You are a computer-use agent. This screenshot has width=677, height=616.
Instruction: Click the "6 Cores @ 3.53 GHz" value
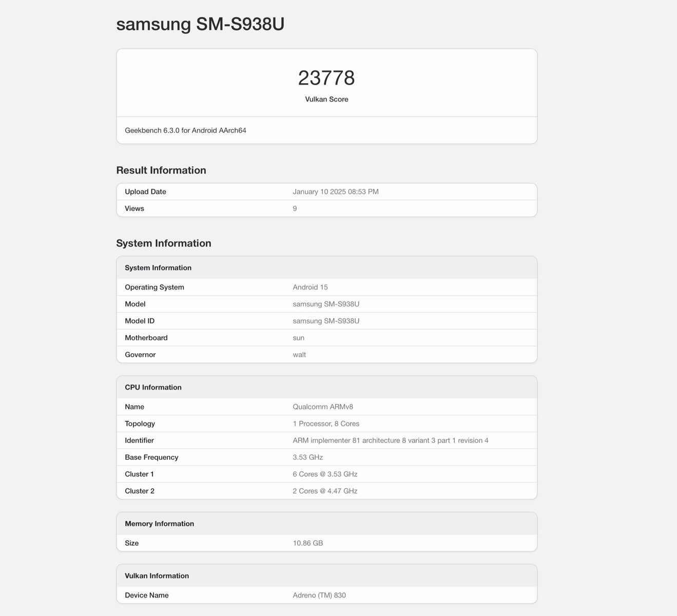pyautogui.click(x=325, y=474)
